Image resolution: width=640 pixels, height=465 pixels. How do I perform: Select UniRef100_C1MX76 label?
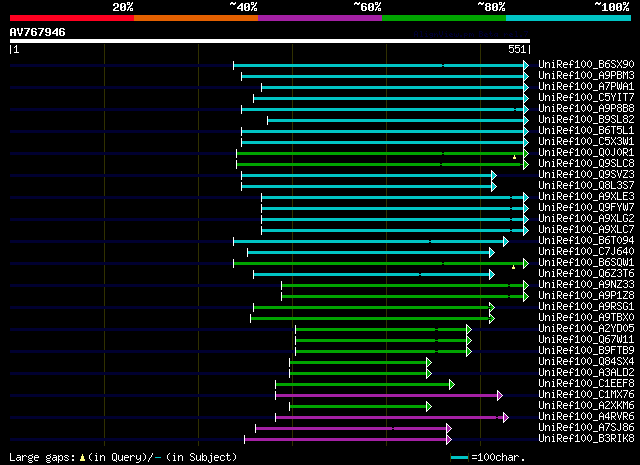coord(586,395)
